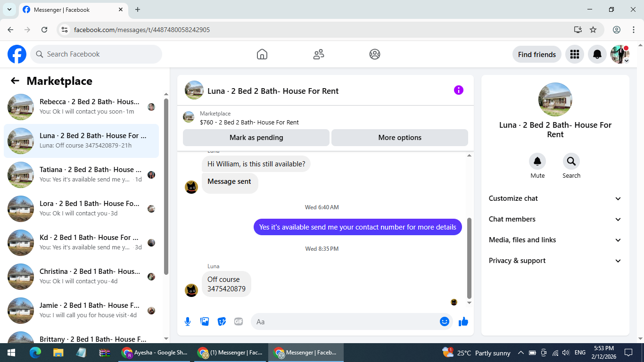Click the Facebook logo
This screenshot has width=644, height=362.
point(17,54)
